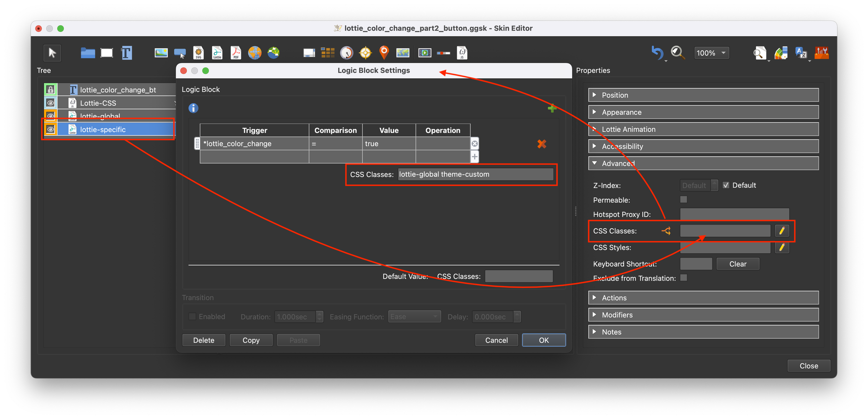Viewport: 868px width, 419px height.
Task: Click the Default Value CSS Classes field
Action: (x=518, y=277)
